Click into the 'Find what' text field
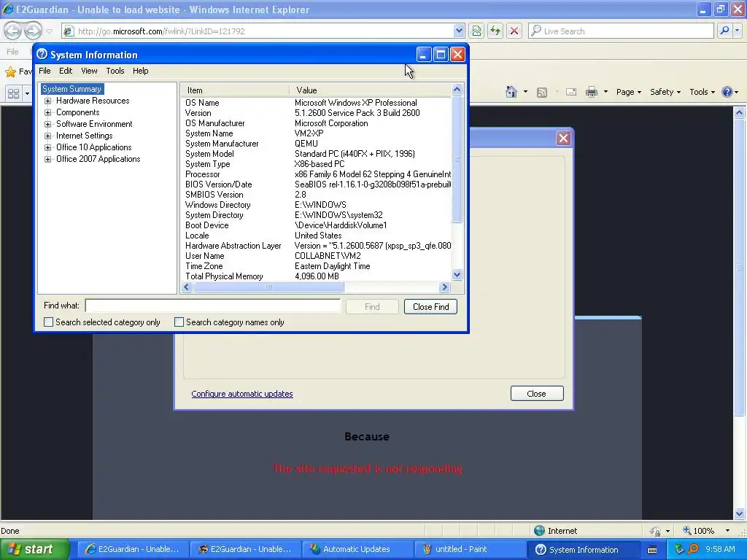This screenshot has height=560, width=747. pyautogui.click(x=213, y=306)
